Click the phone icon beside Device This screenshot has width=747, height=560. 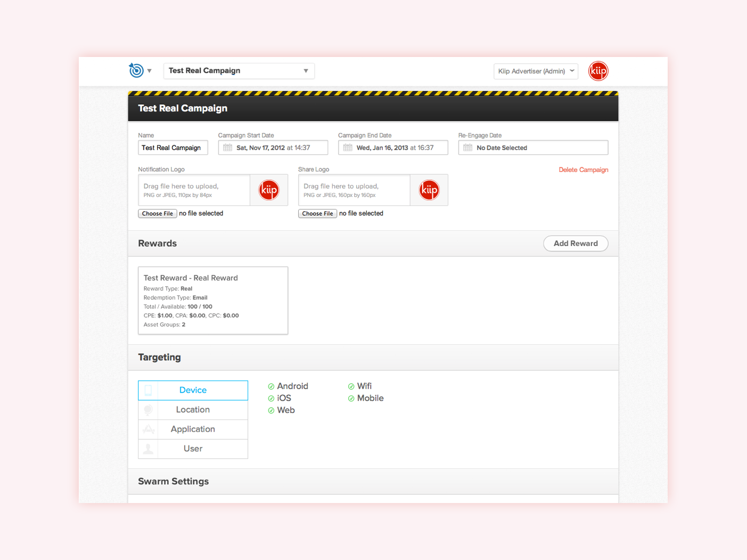(149, 390)
